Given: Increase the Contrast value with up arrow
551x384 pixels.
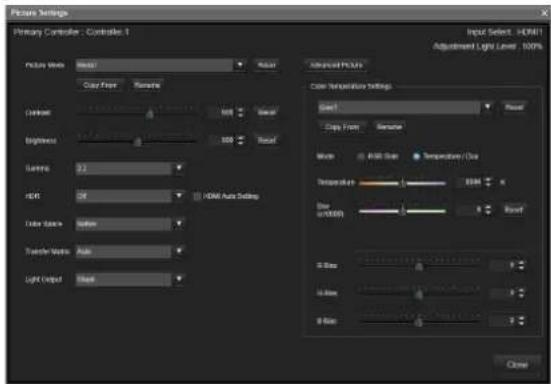Looking at the screenshot, I should coord(240,110).
